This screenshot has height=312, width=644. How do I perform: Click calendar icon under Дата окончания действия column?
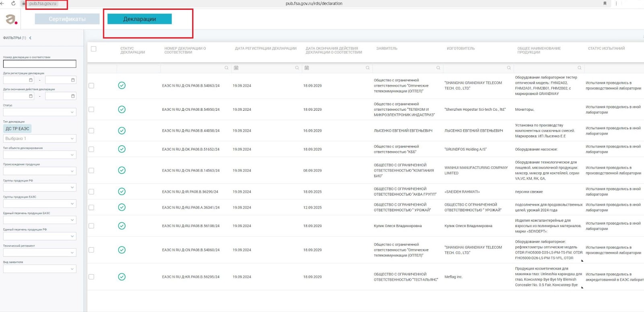tap(307, 68)
